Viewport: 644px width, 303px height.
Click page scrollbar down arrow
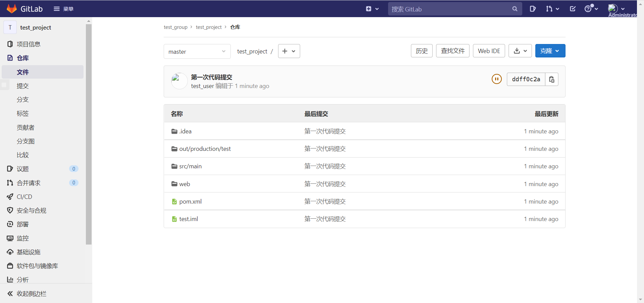(x=640, y=299)
